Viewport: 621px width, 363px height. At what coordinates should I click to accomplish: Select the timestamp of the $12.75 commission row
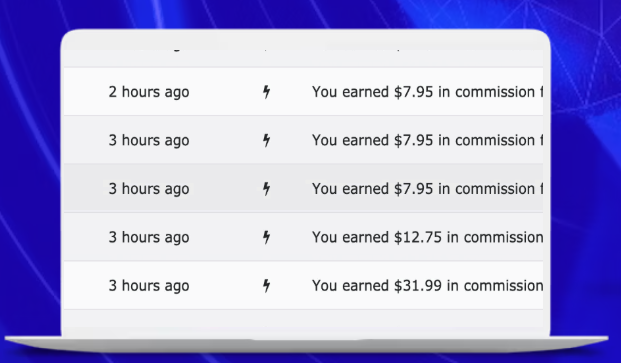tap(149, 238)
